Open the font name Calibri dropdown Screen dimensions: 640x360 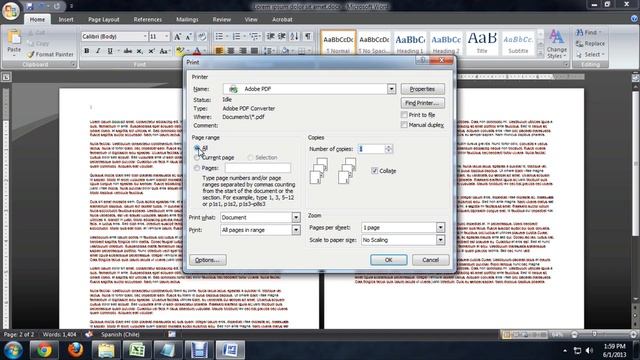point(144,37)
